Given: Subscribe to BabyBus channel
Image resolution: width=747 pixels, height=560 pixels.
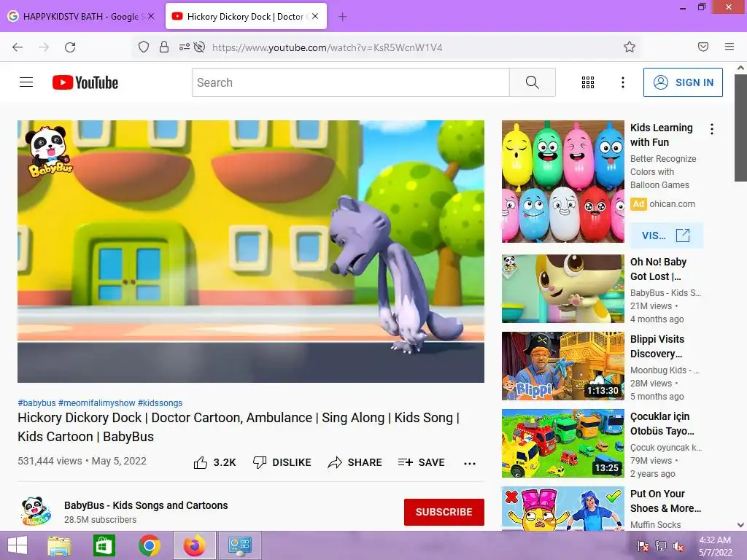Looking at the screenshot, I should [444, 512].
